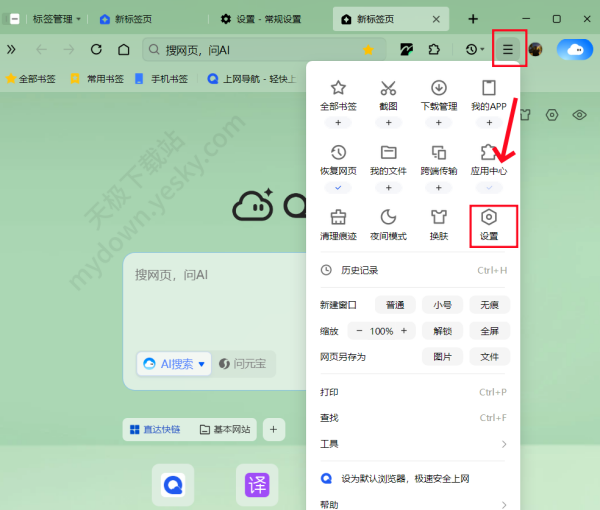Open 我的文件 folder icon

388,159
